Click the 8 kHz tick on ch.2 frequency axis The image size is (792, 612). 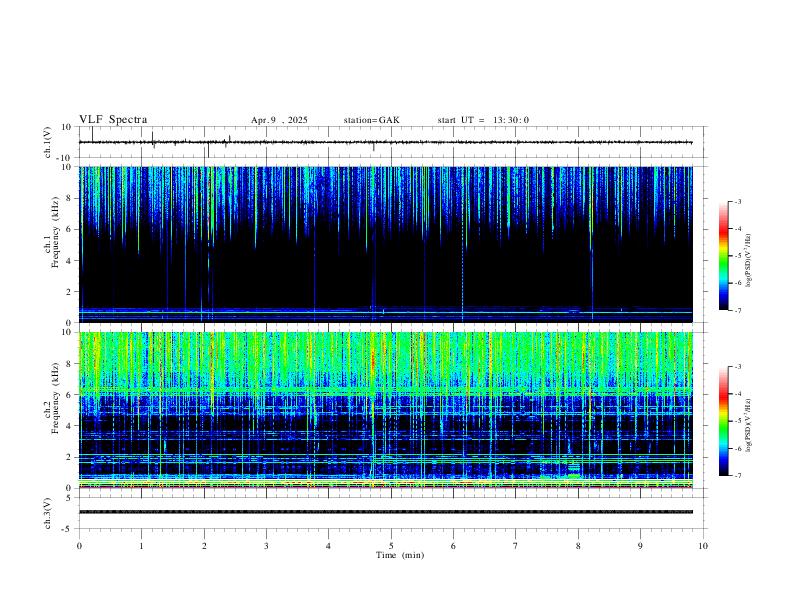(x=70, y=364)
